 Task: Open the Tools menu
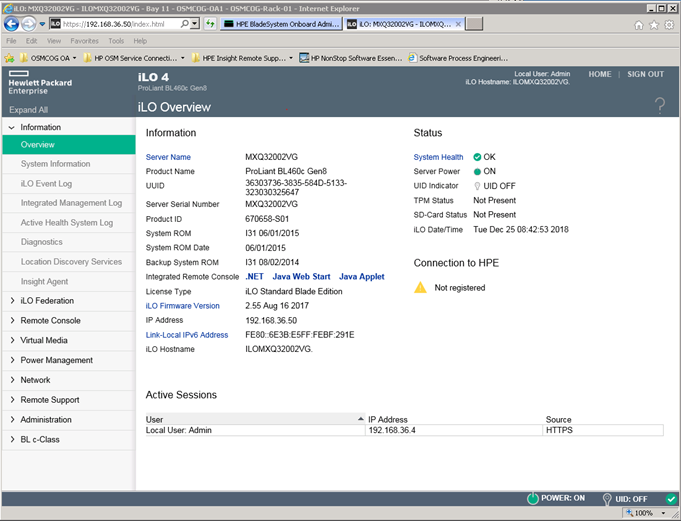click(x=116, y=41)
